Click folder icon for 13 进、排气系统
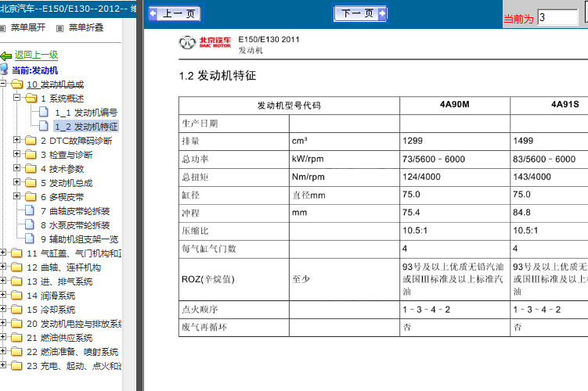 [17, 282]
